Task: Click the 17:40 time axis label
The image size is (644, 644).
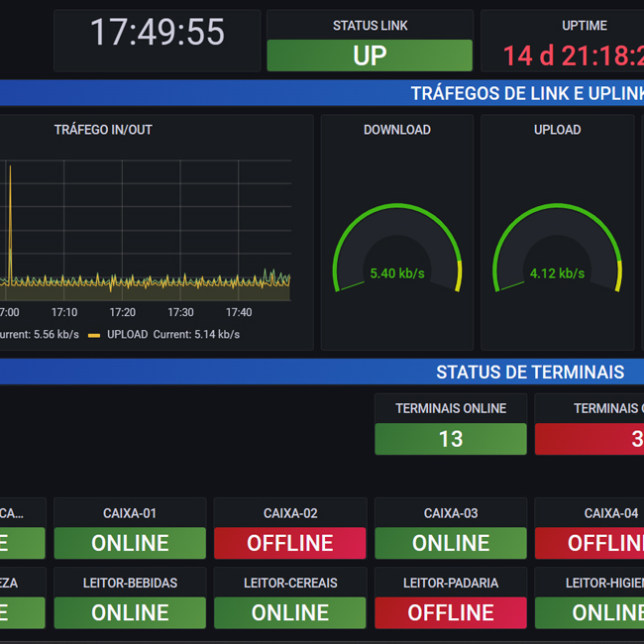Action: point(239,312)
